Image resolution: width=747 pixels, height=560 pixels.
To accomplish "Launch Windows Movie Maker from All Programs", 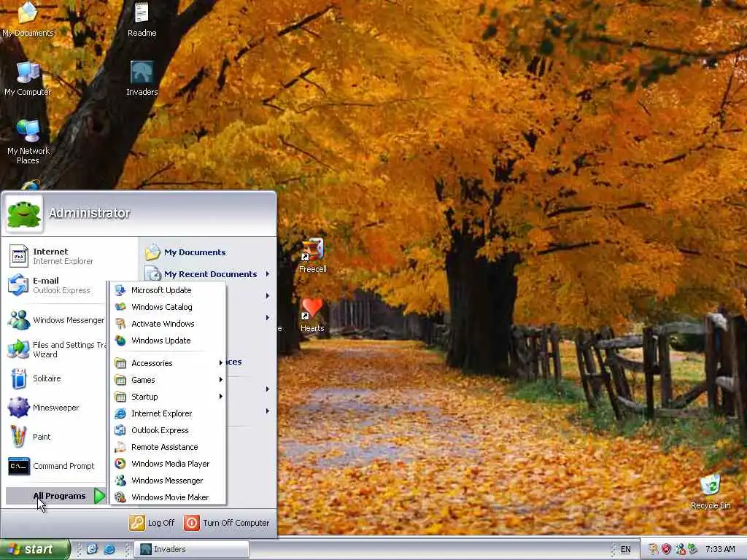I will pyautogui.click(x=169, y=497).
